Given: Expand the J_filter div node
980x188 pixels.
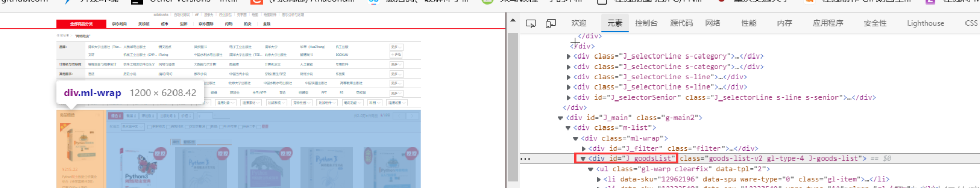Looking at the screenshot, I should pyautogui.click(x=584, y=149).
